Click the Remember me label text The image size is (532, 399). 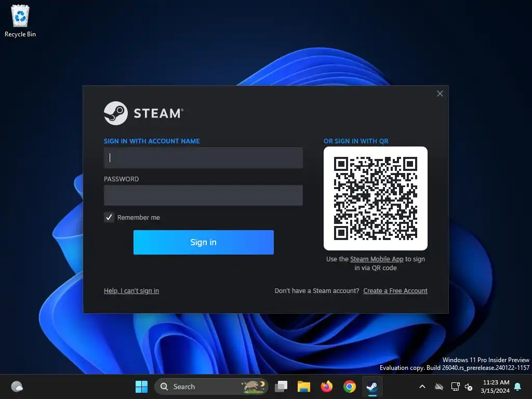[138, 218]
